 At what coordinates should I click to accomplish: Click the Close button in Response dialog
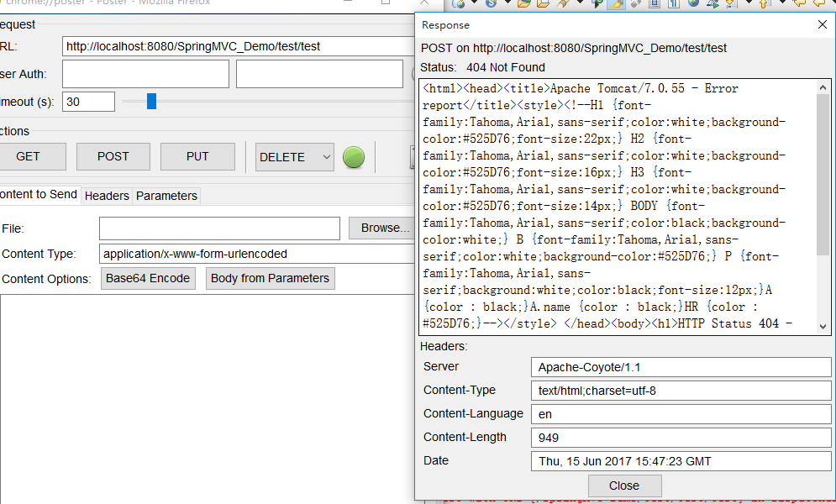(624, 486)
